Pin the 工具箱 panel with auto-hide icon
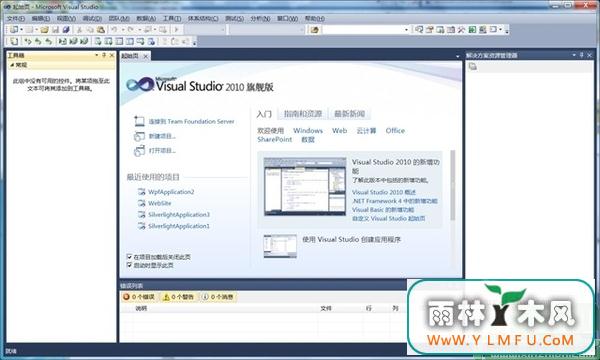 (104, 55)
